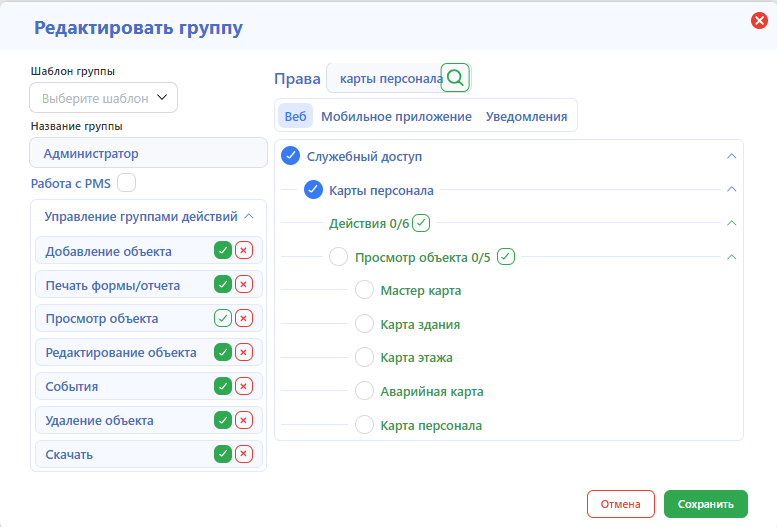Switch to the Веб tab

coord(295,116)
